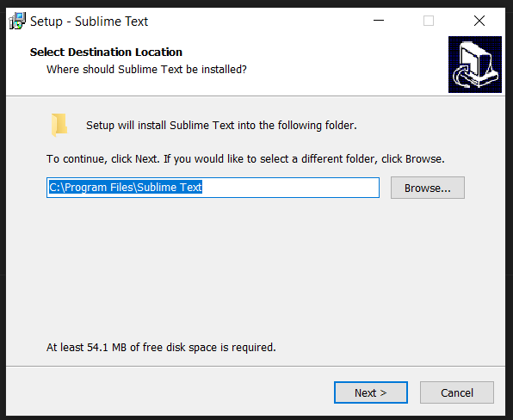This screenshot has height=420, width=513.
Task: Open the Browse folder dialog
Action: pyautogui.click(x=428, y=188)
